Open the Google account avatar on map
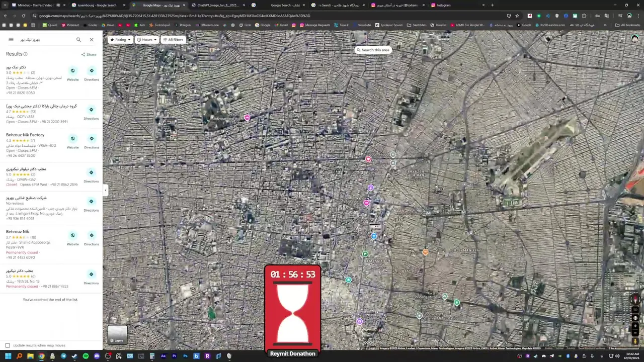 (x=635, y=39)
